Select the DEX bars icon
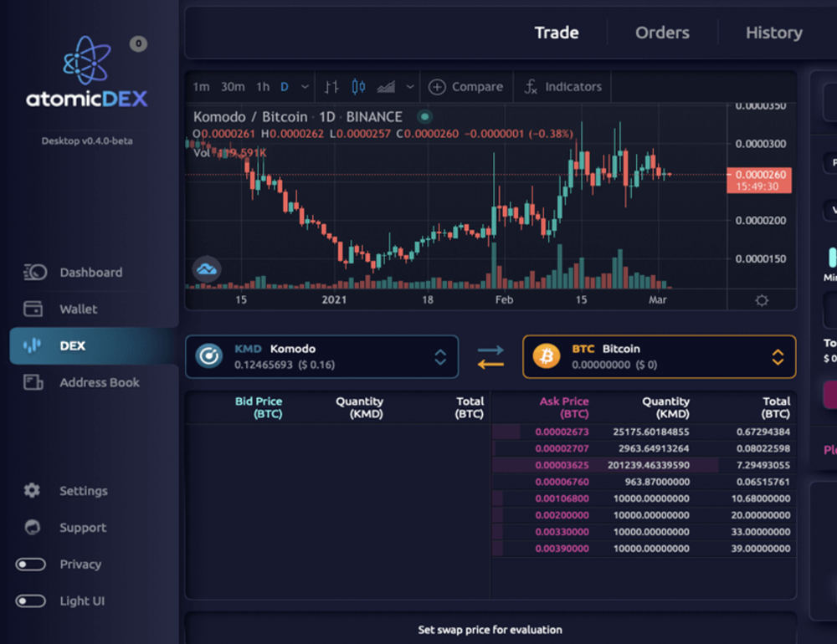This screenshot has width=837, height=644. pyautogui.click(x=32, y=345)
